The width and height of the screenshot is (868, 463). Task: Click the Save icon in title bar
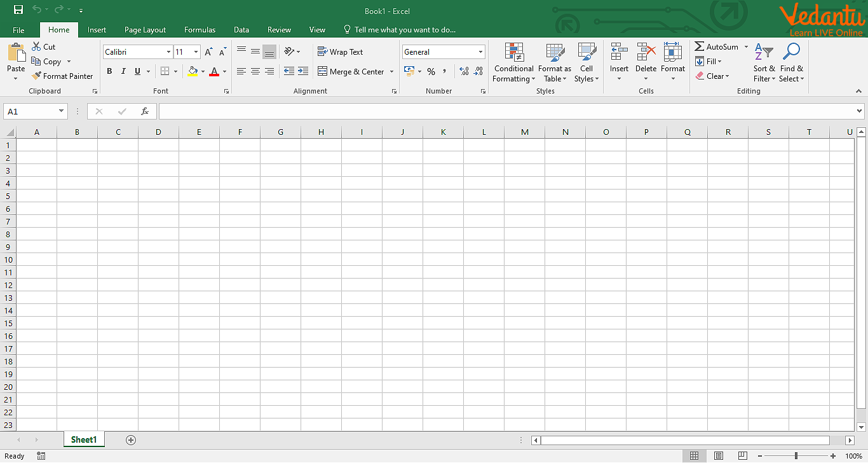[18, 10]
